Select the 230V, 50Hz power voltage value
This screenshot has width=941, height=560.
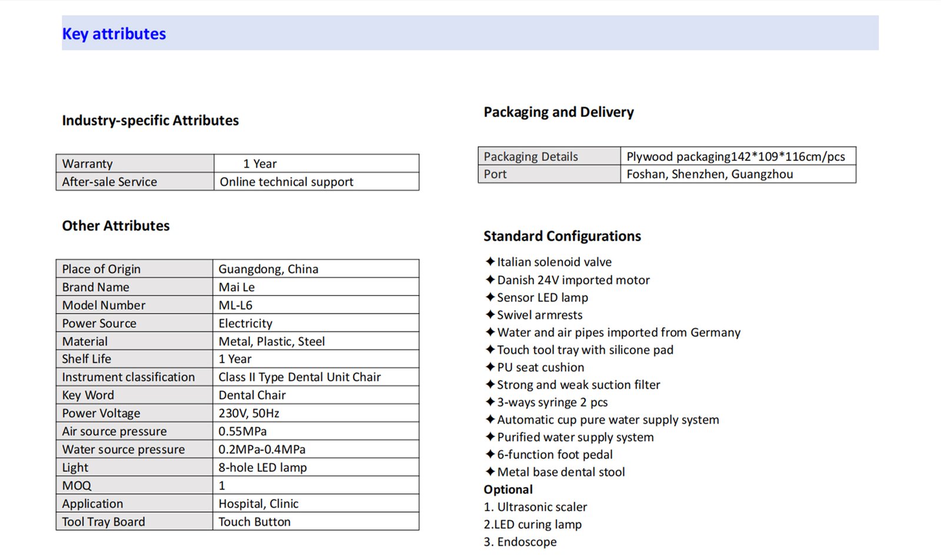pyautogui.click(x=249, y=414)
